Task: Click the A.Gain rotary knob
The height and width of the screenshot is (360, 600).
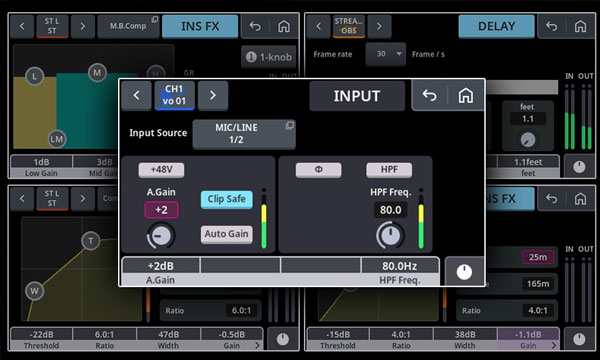Action: click(161, 236)
